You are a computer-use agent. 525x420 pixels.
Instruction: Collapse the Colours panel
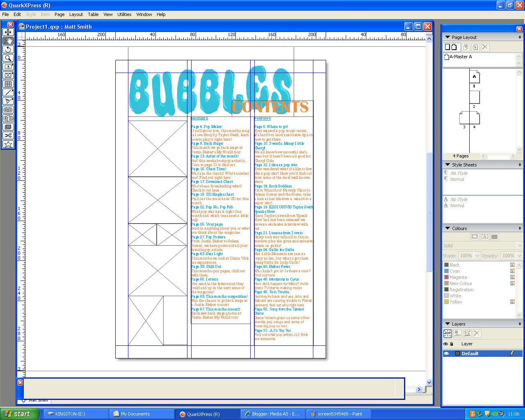point(447,228)
